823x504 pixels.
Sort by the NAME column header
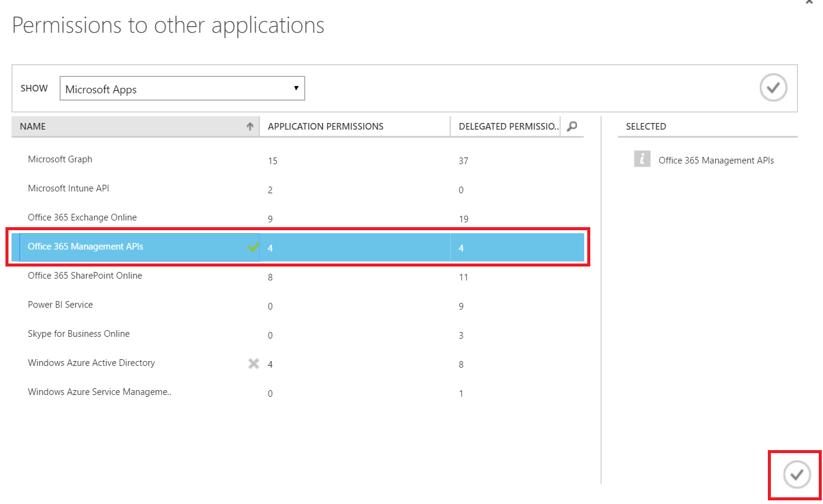tap(136, 126)
